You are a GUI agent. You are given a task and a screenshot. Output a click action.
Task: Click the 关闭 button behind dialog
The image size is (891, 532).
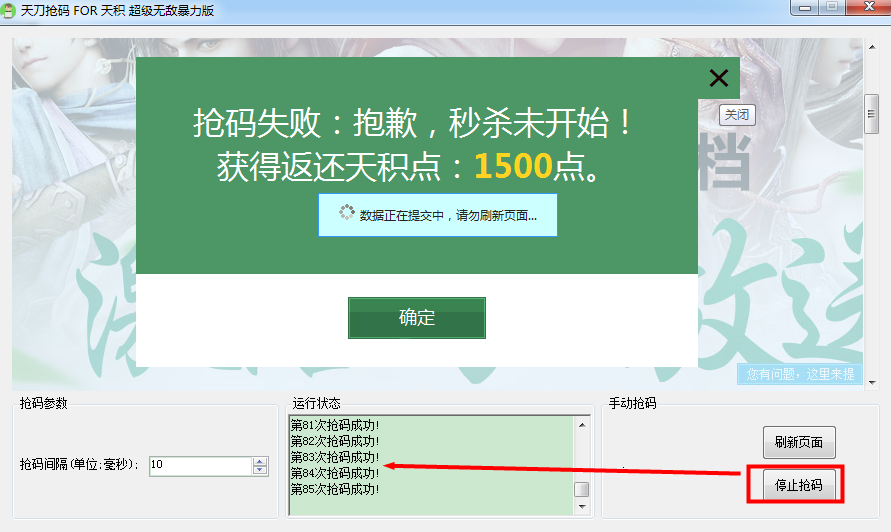(x=737, y=115)
